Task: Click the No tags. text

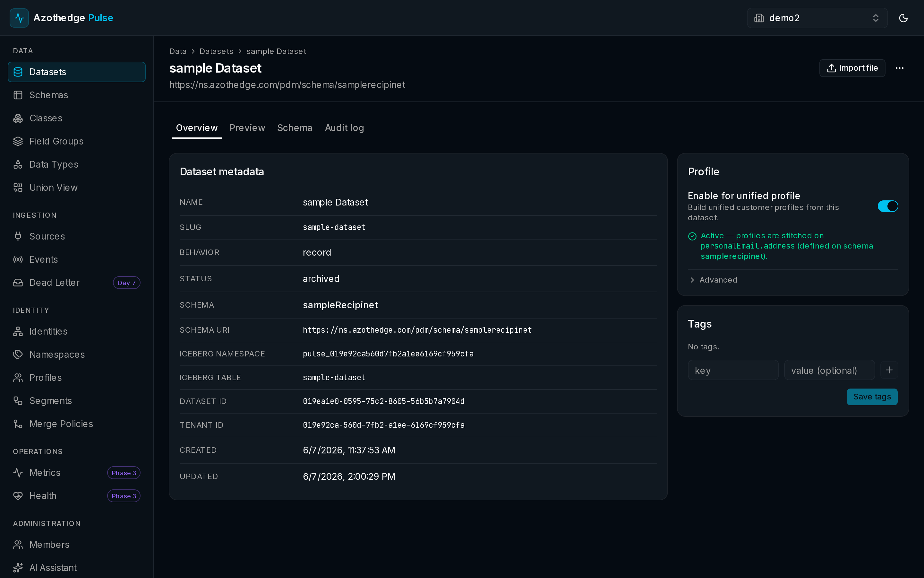Action: click(703, 347)
